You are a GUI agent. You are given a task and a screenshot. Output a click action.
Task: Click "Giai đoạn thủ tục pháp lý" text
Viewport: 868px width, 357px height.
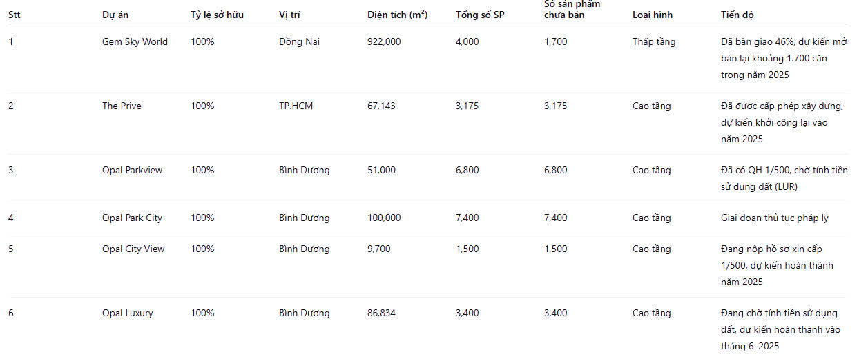coord(774,218)
